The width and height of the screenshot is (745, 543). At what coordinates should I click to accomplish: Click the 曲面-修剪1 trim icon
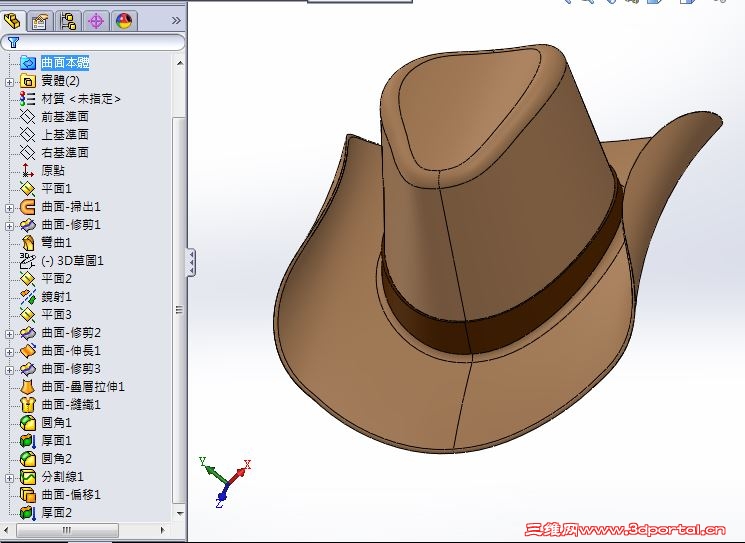[x=28, y=225]
